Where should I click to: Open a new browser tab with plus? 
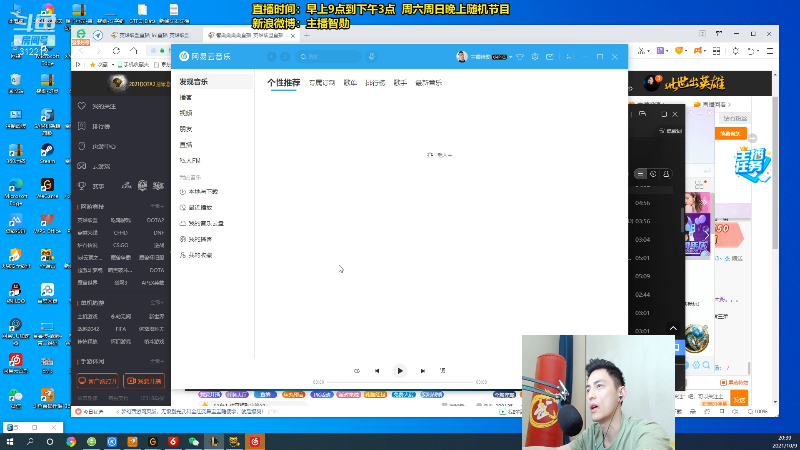click(x=307, y=35)
